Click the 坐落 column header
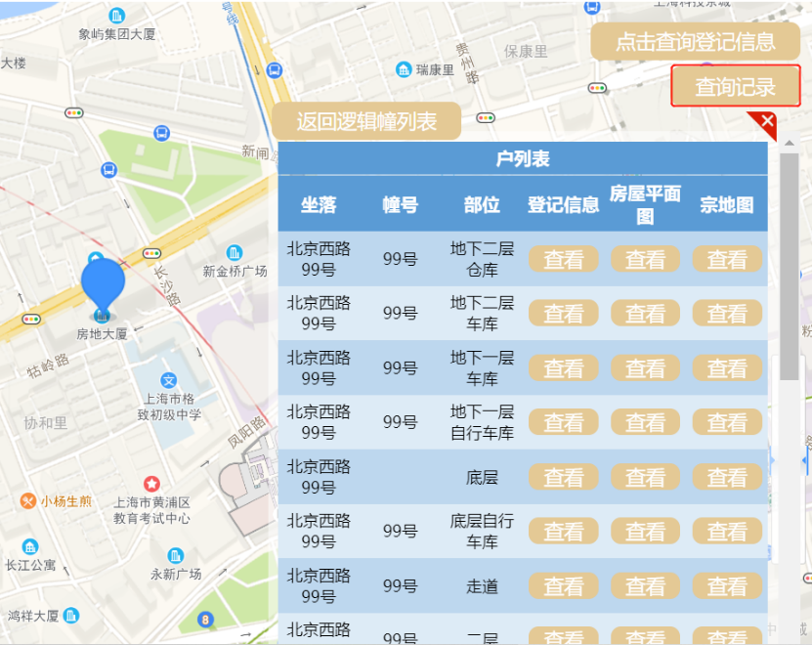 (319, 204)
